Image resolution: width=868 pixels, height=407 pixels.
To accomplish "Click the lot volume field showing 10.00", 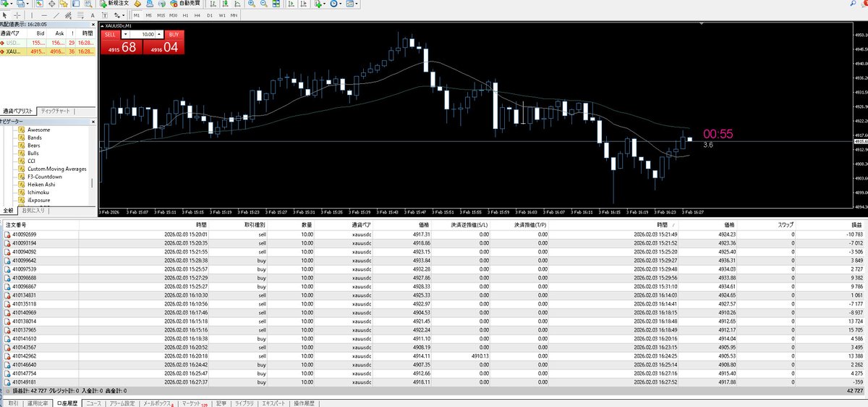I will coord(142,34).
